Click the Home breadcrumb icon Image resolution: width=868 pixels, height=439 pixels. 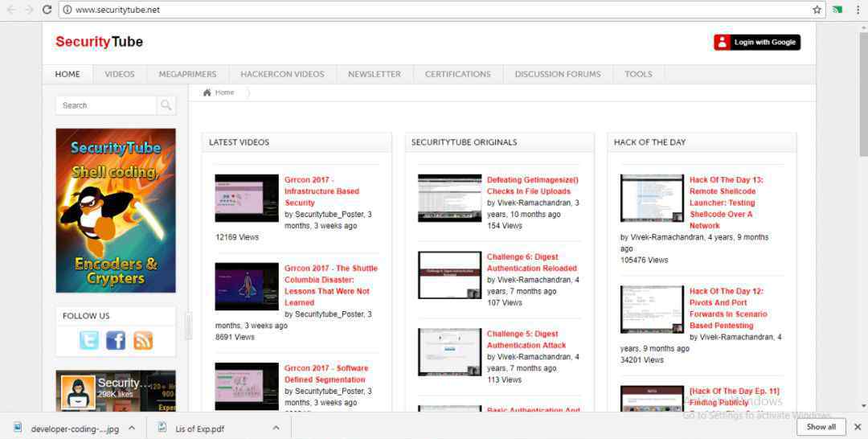(207, 92)
